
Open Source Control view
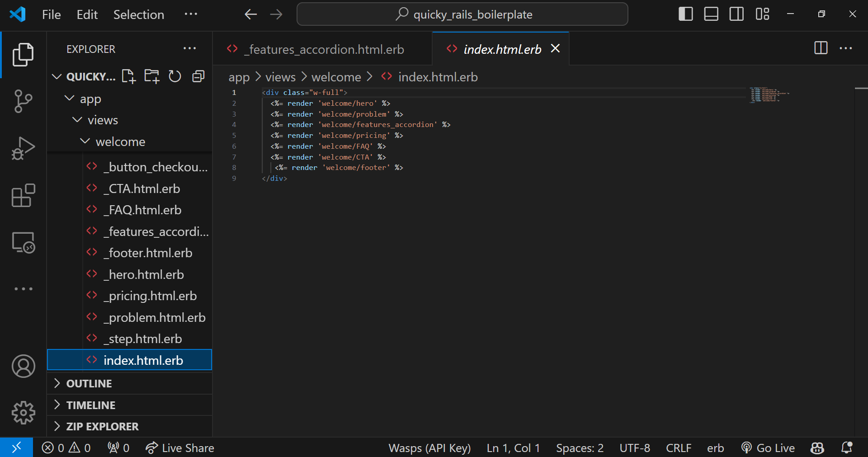(23, 101)
